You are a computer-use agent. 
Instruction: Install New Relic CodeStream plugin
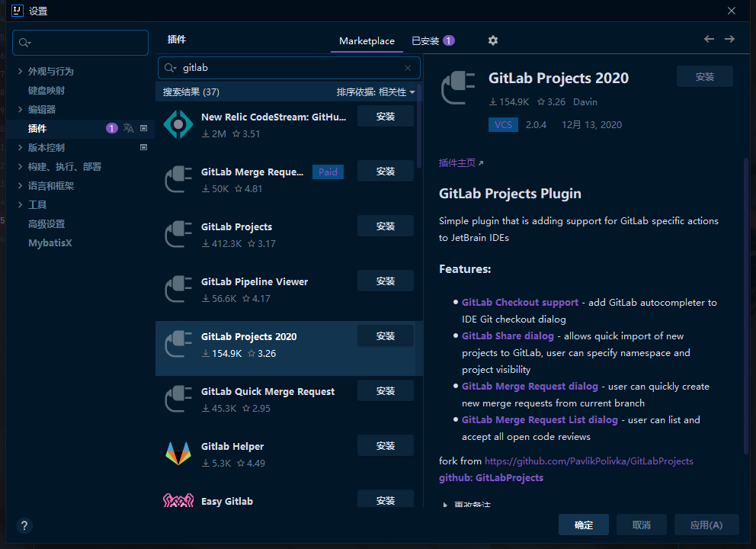point(385,116)
